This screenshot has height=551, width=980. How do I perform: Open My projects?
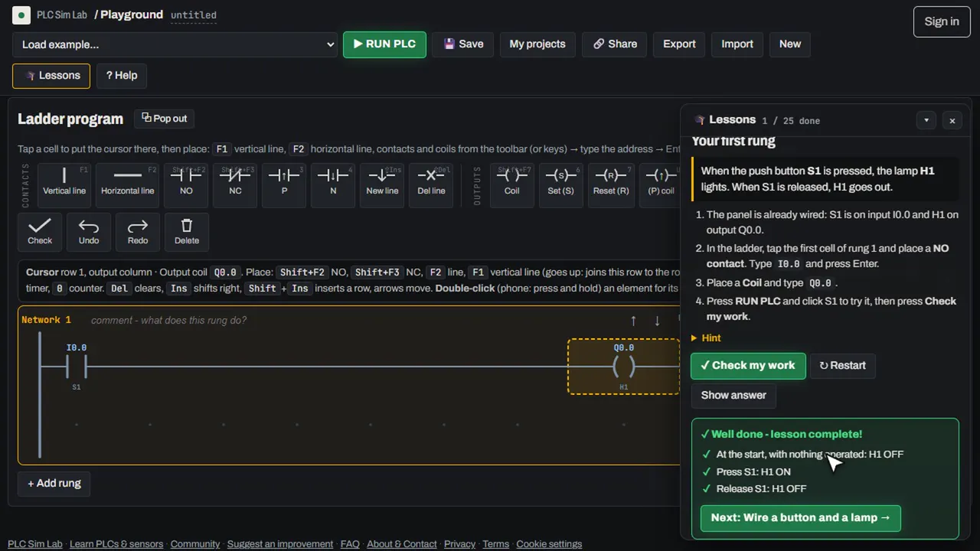click(x=537, y=44)
